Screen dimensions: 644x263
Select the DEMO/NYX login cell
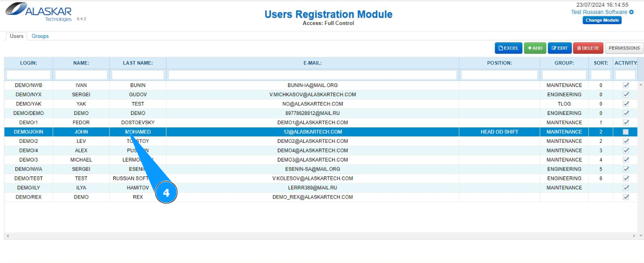[x=28, y=95]
